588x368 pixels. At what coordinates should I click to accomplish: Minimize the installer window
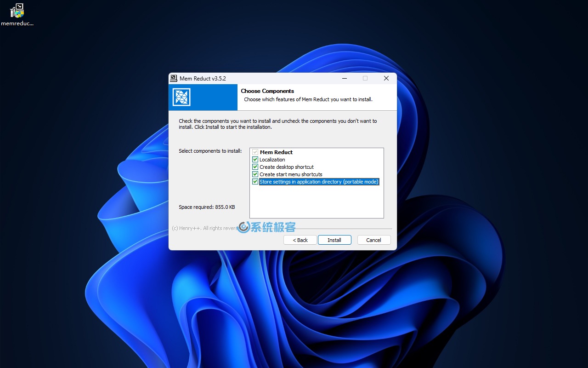point(345,78)
